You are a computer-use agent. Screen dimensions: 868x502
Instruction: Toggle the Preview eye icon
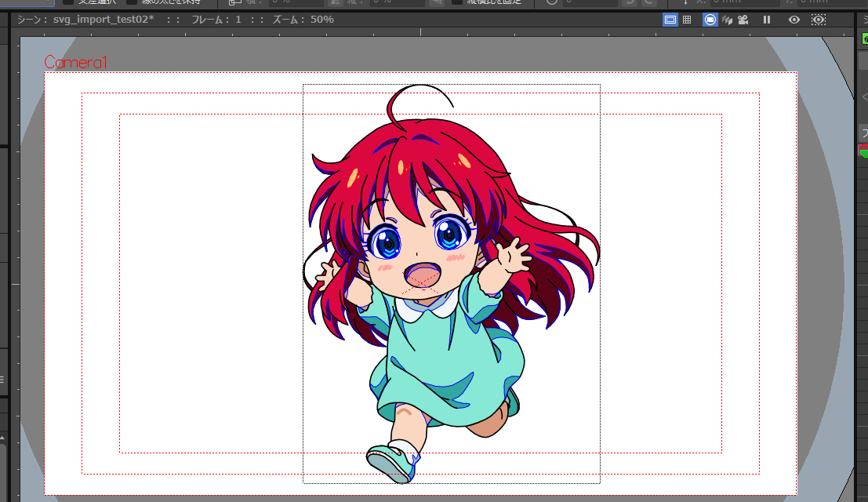coord(794,20)
